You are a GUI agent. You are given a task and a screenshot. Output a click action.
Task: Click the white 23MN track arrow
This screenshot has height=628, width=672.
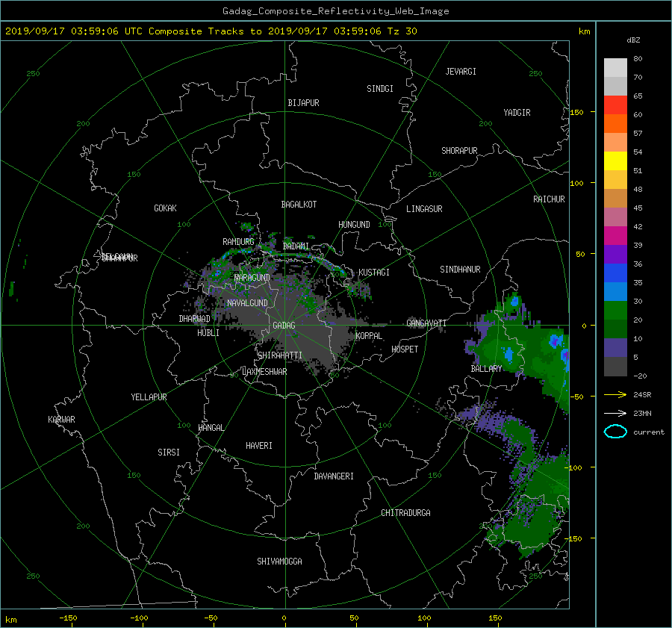pos(615,413)
